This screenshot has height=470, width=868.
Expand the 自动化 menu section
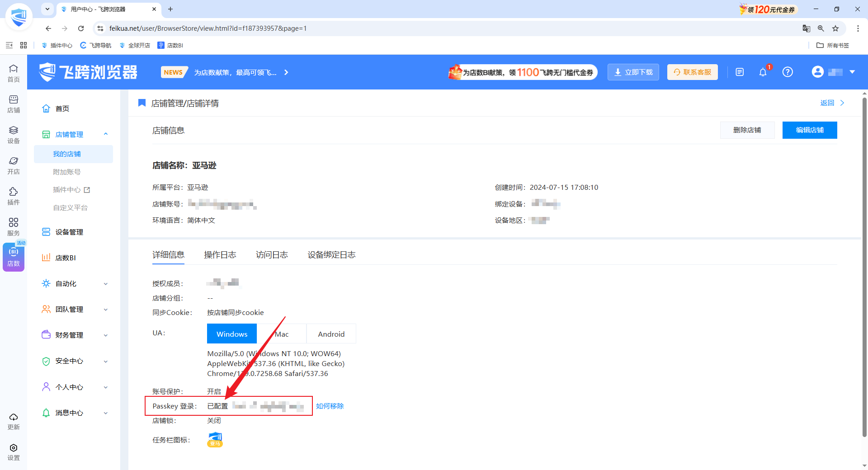click(106, 284)
